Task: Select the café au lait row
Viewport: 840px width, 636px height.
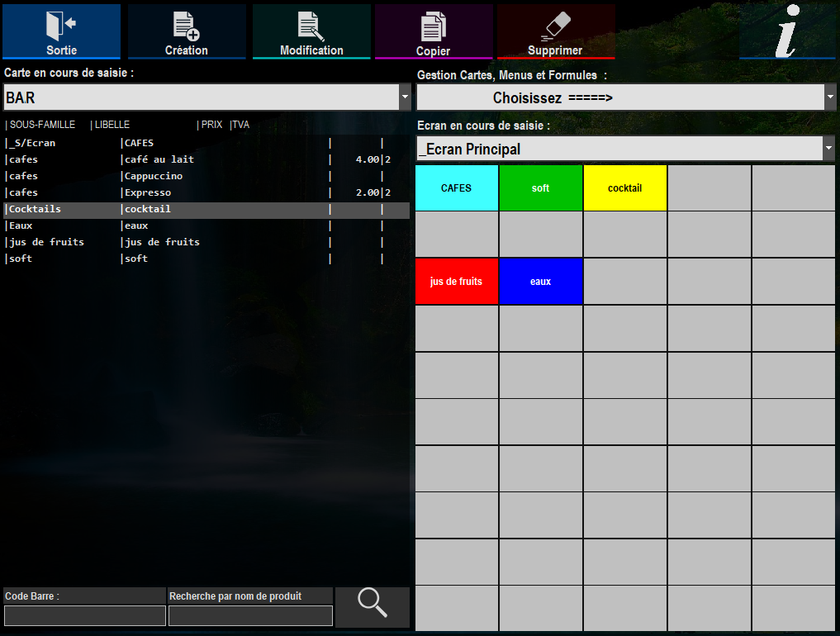Action: coord(206,159)
